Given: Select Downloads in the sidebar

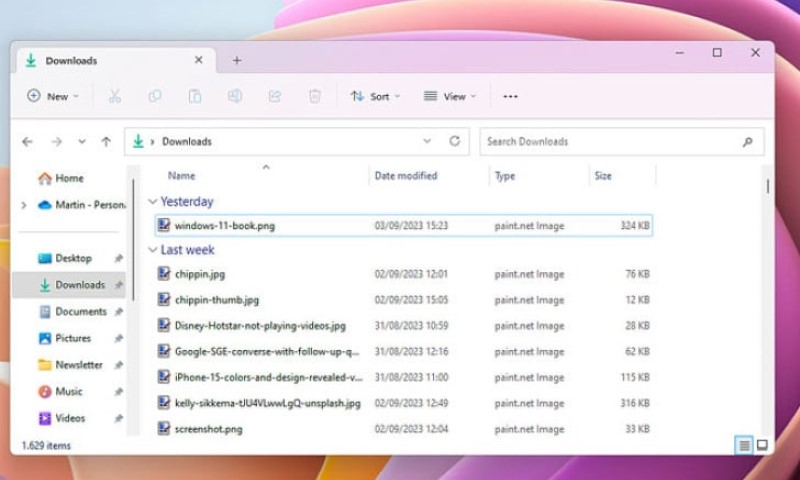Looking at the screenshot, I should coord(68,285).
